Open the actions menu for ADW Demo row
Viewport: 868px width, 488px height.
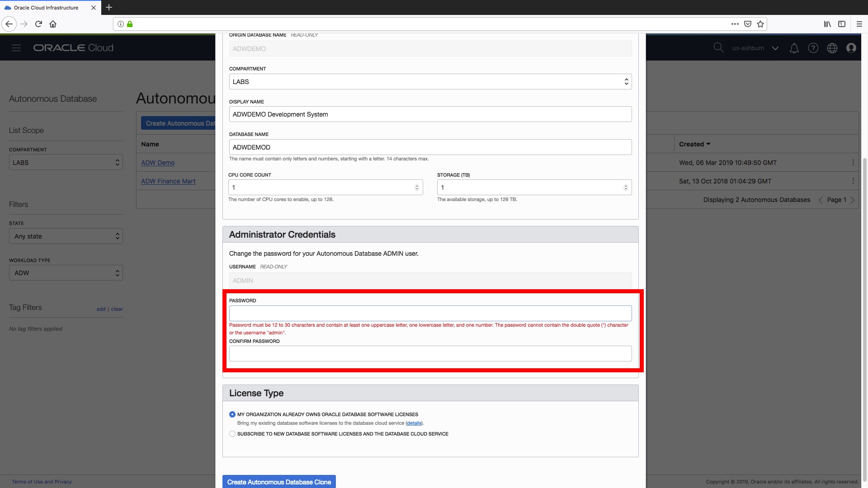click(x=854, y=163)
